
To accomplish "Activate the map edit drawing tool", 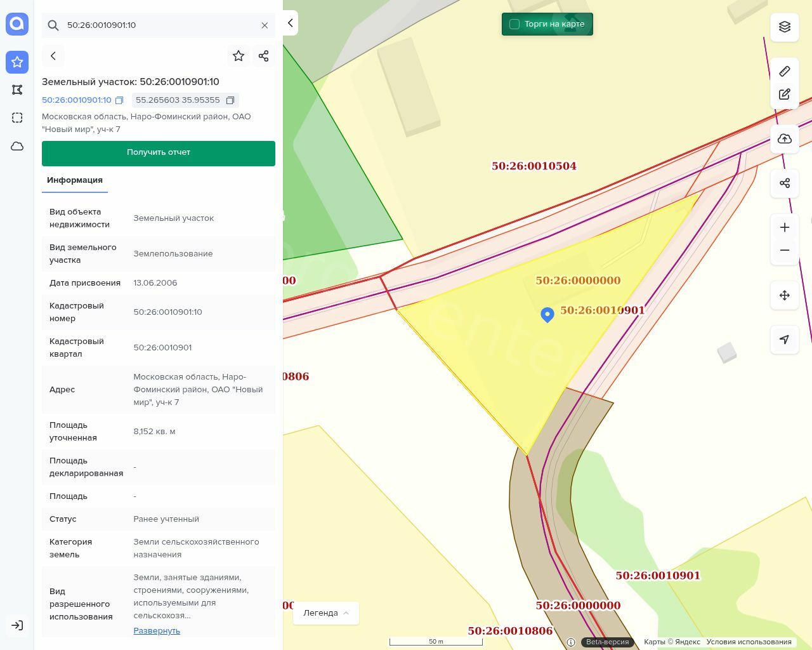I will click(784, 95).
